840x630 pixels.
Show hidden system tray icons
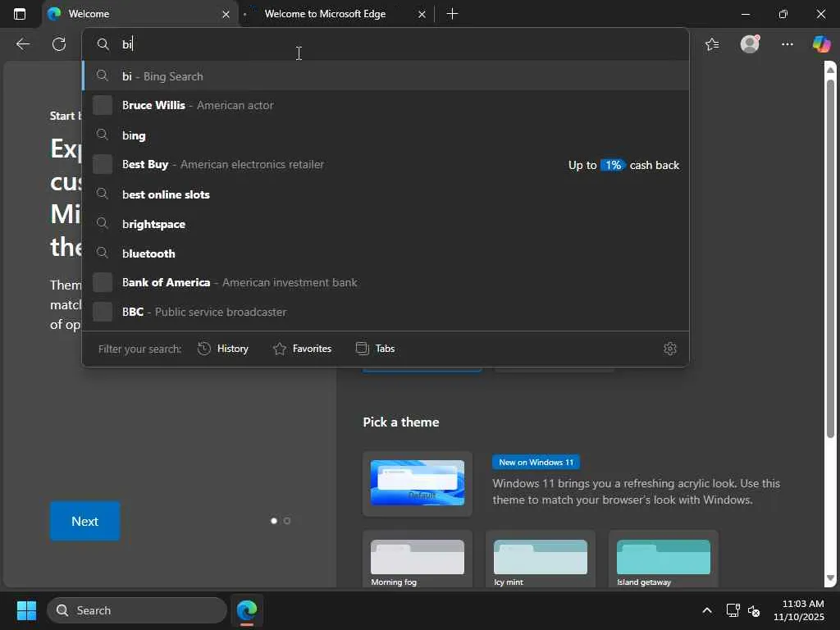coord(707,610)
